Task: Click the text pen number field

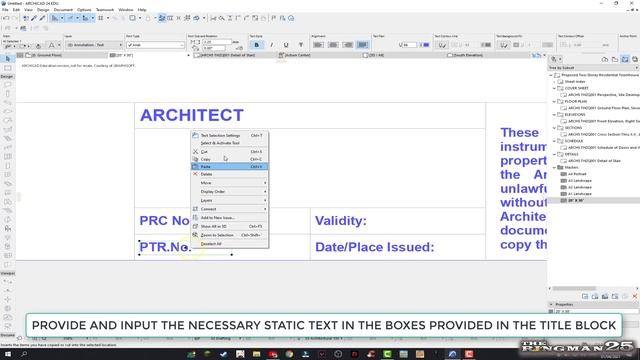Action: 410,45
